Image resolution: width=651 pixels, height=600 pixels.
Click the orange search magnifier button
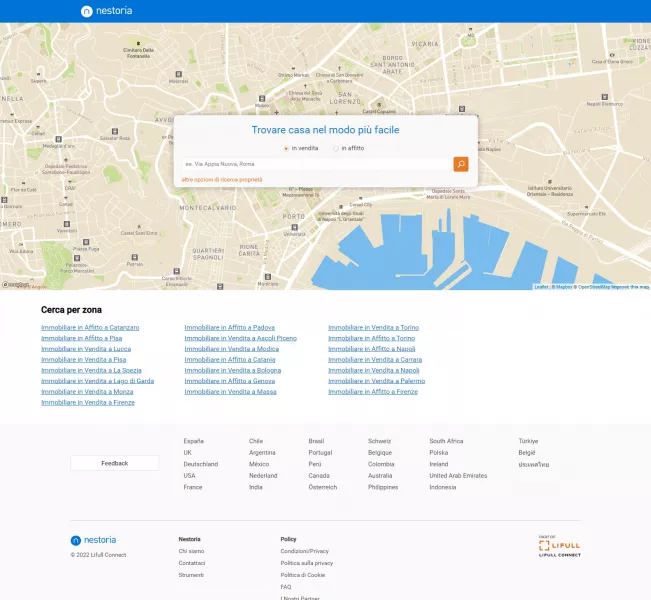coord(461,164)
